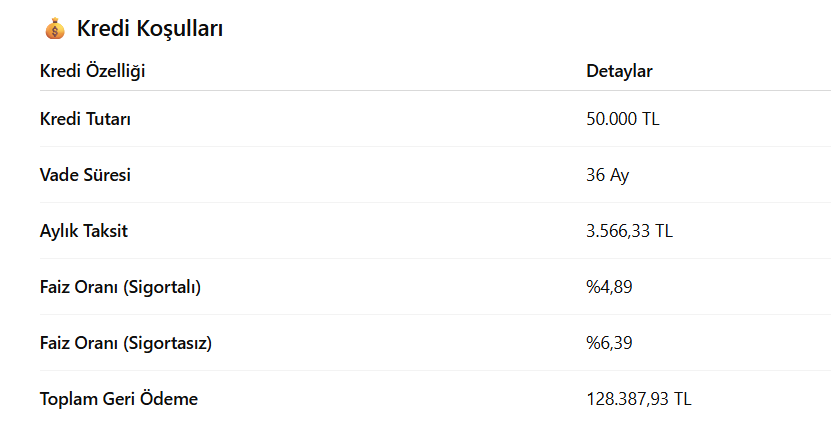Click the Kredi Tutarı row label

(85, 119)
